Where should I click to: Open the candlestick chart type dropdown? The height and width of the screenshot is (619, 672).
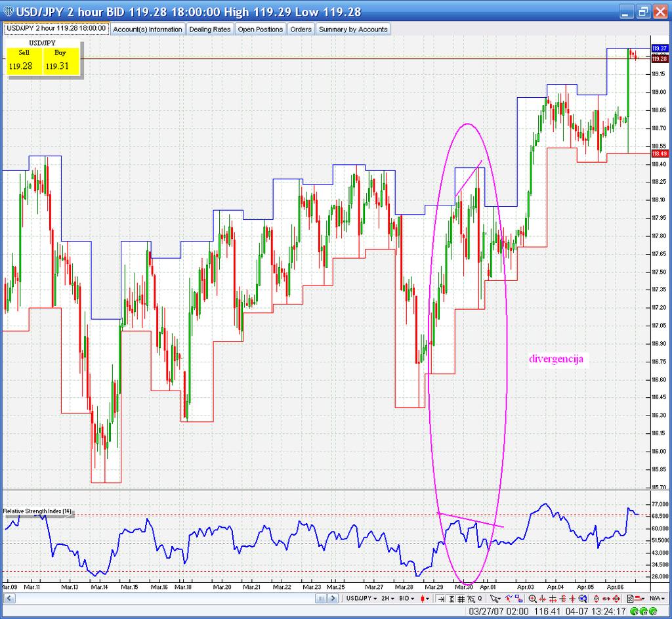coord(425,599)
